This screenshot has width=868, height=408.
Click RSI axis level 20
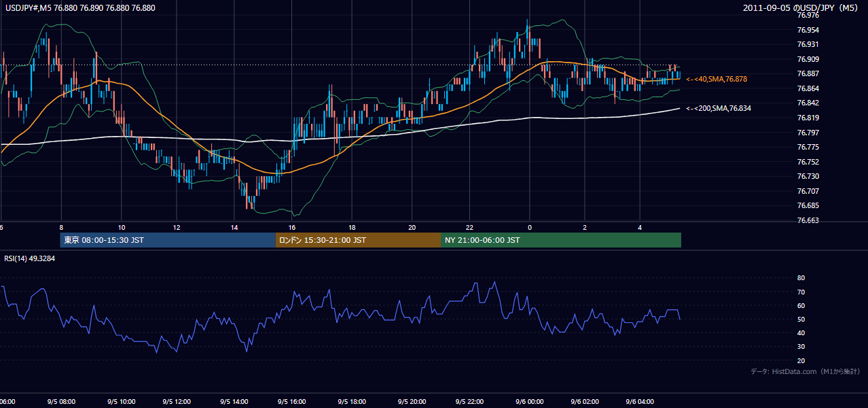pyautogui.click(x=801, y=360)
